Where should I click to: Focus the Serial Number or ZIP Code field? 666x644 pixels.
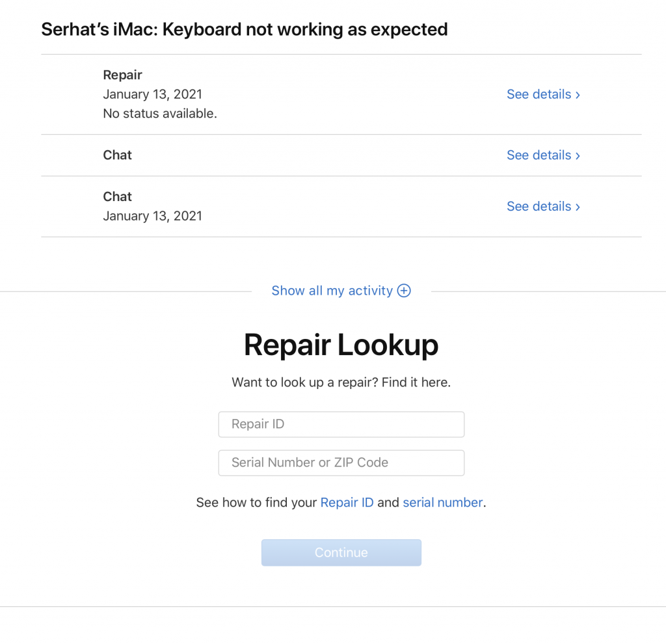click(341, 463)
